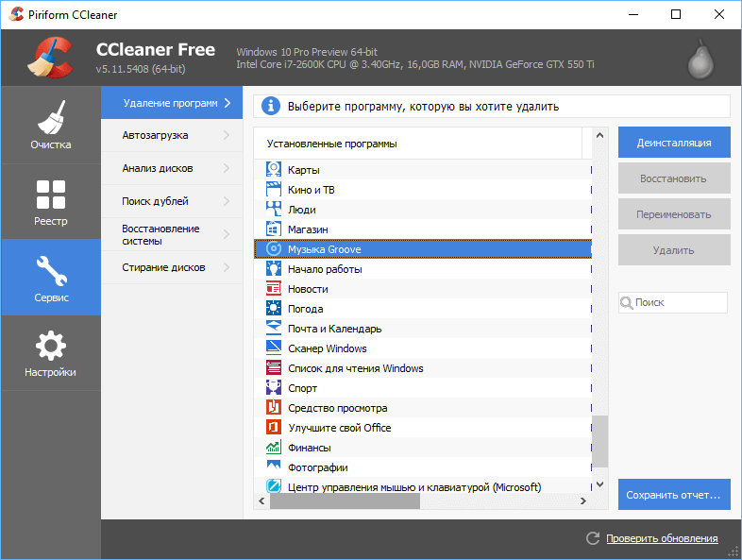Click the Спорт trophy icon

coord(274,388)
